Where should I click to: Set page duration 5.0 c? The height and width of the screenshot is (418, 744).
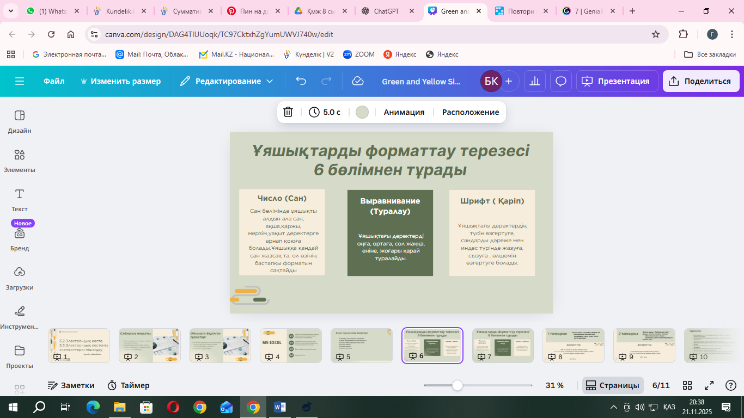[325, 112]
